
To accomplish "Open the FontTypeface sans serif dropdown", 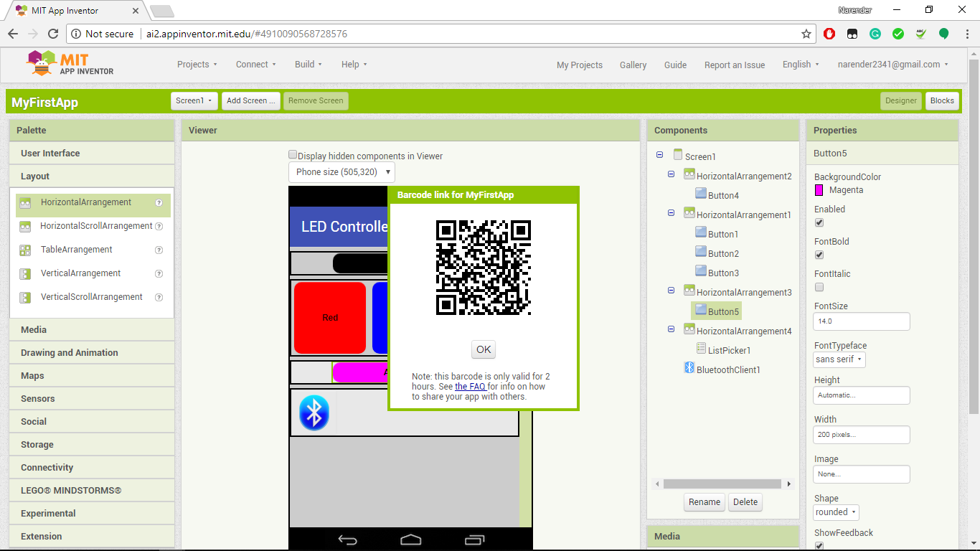I will coord(839,359).
